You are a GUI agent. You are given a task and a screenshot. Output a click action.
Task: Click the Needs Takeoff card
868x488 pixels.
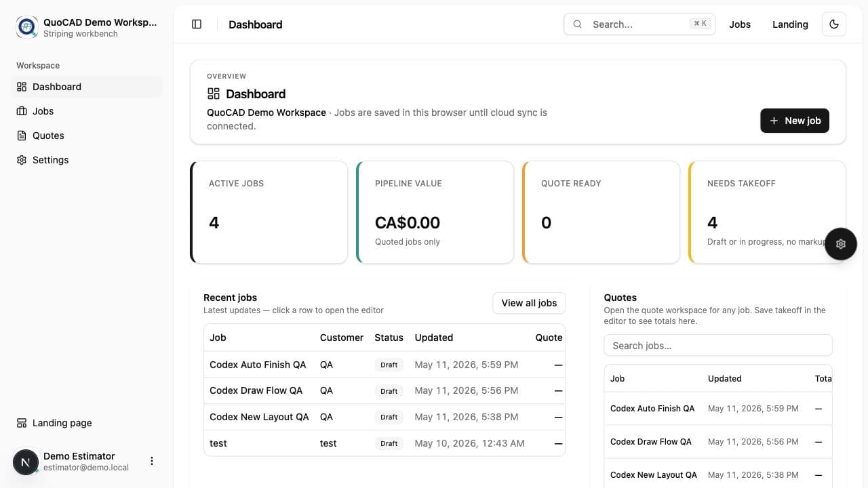click(x=768, y=211)
